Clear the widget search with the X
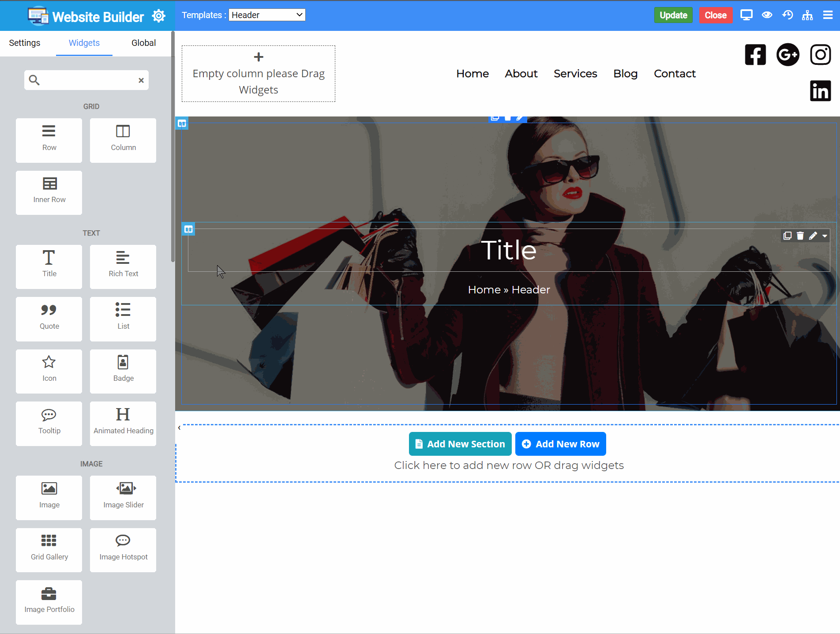Screen dimensions: 840x634 coord(141,80)
